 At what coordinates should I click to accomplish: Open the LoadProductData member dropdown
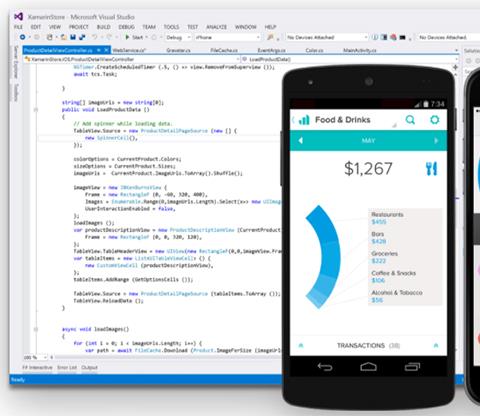[350, 59]
